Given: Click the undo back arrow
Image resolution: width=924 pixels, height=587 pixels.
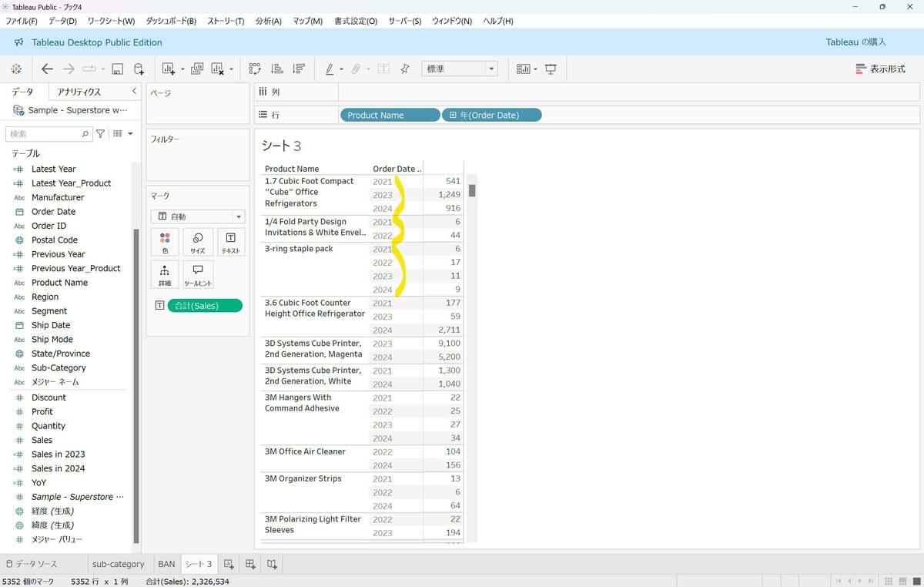Looking at the screenshot, I should pyautogui.click(x=47, y=69).
